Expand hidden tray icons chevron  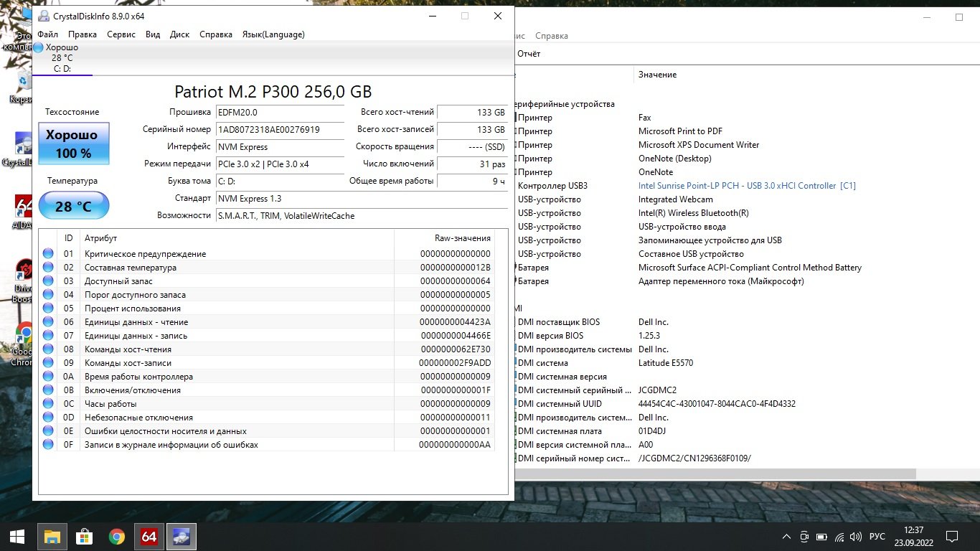pos(787,537)
